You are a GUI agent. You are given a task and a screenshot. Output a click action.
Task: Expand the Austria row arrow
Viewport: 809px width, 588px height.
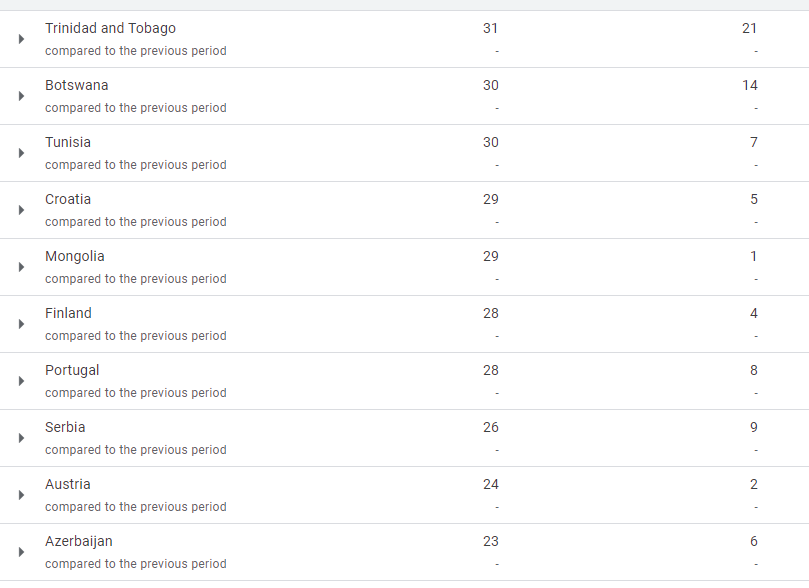(x=21, y=495)
